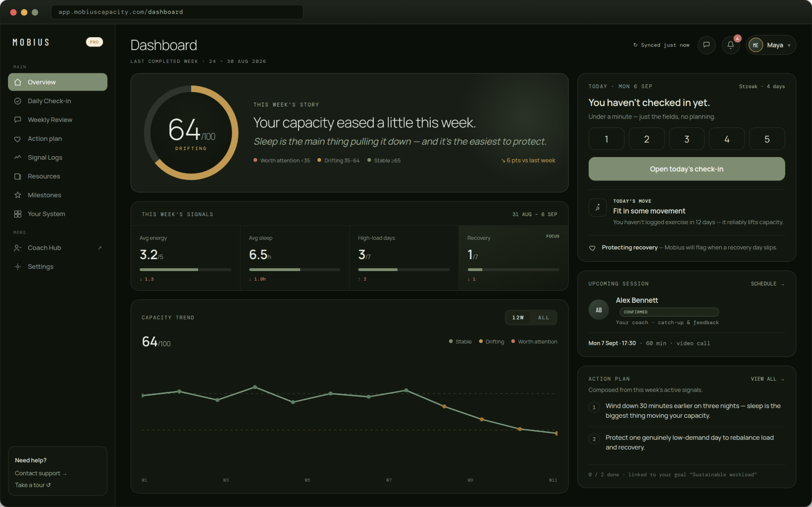Click the Signal Logs chart icon

[x=18, y=158]
